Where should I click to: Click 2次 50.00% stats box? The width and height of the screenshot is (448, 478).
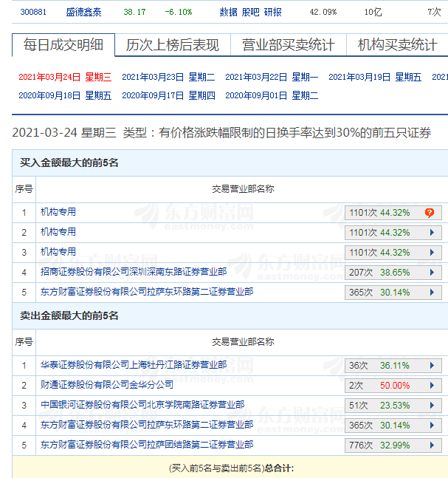[x=393, y=386]
